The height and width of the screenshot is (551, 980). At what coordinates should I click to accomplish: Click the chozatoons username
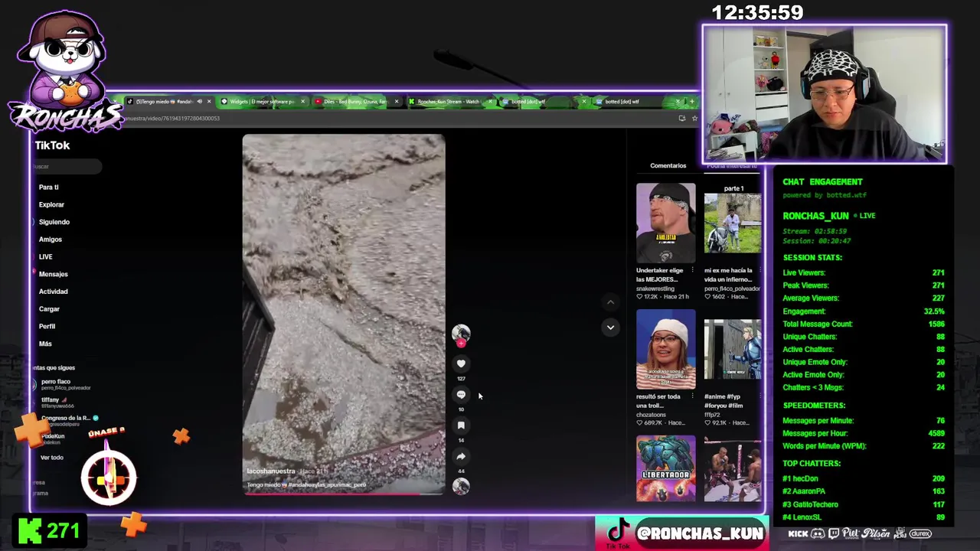point(652,415)
